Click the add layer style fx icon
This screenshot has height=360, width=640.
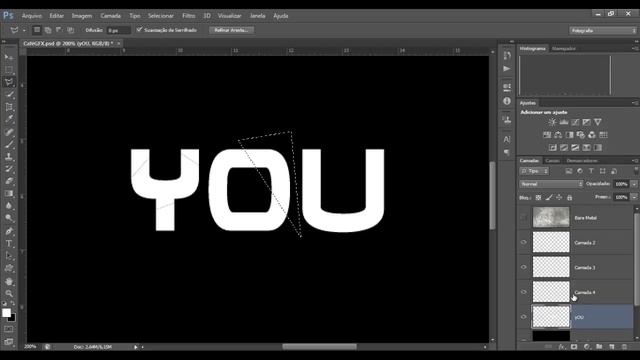pyautogui.click(x=561, y=347)
